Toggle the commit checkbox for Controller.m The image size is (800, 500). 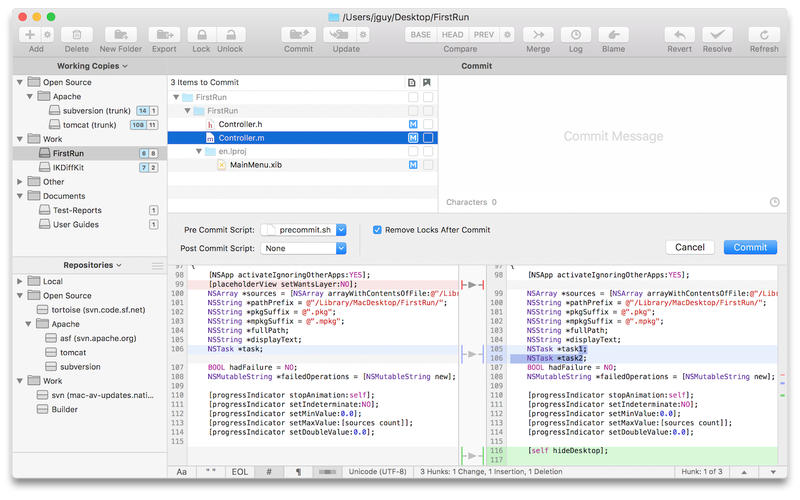[x=413, y=138]
